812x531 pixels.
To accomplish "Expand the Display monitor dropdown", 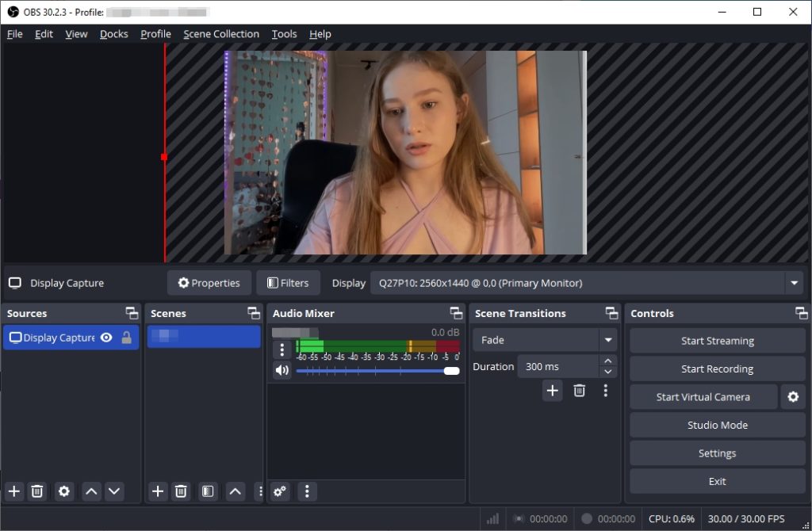I will (x=794, y=283).
